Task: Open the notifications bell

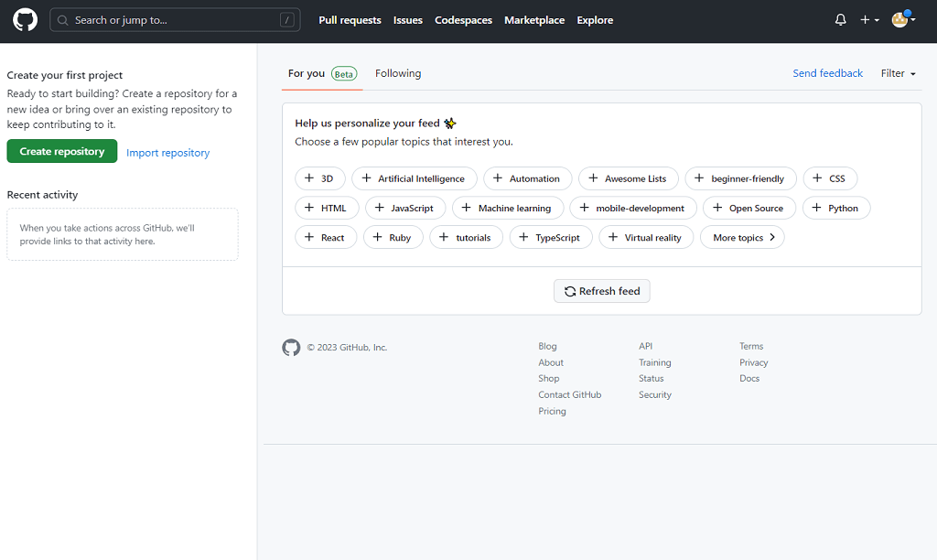Action: (x=840, y=20)
